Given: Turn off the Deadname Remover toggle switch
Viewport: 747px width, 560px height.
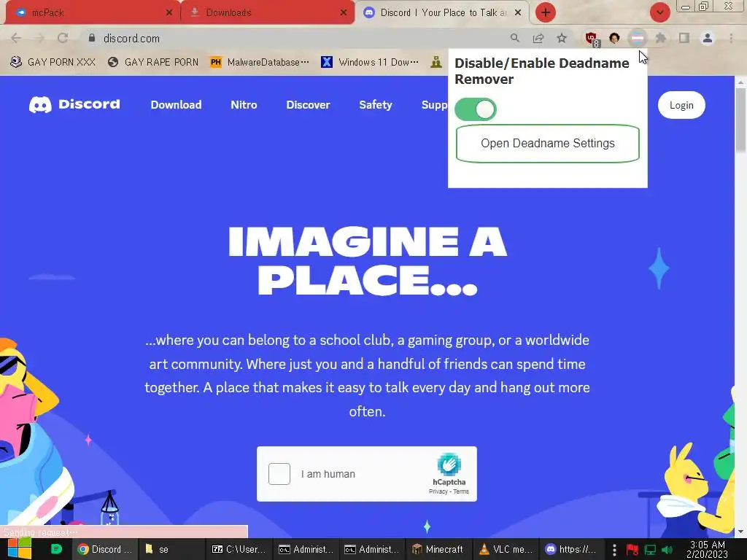Looking at the screenshot, I should pyautogui.click(x=476, y=109).
